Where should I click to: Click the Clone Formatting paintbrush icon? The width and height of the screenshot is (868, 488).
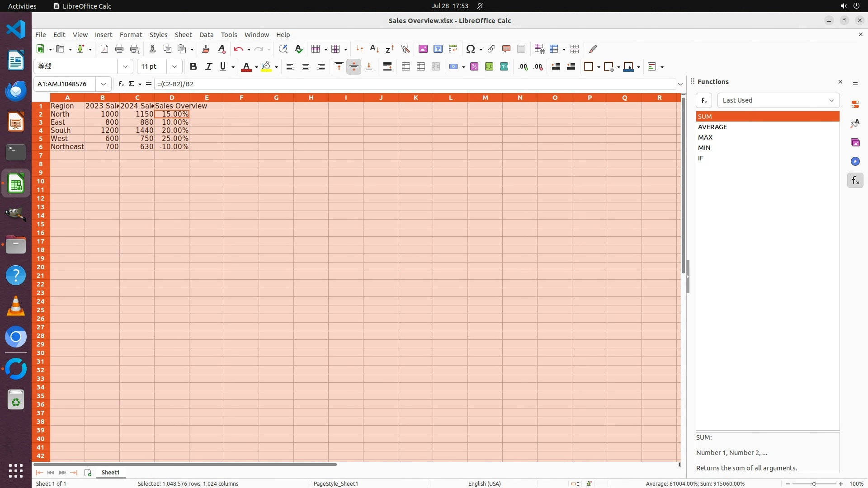pyautogui.click(x=205, y=49)
